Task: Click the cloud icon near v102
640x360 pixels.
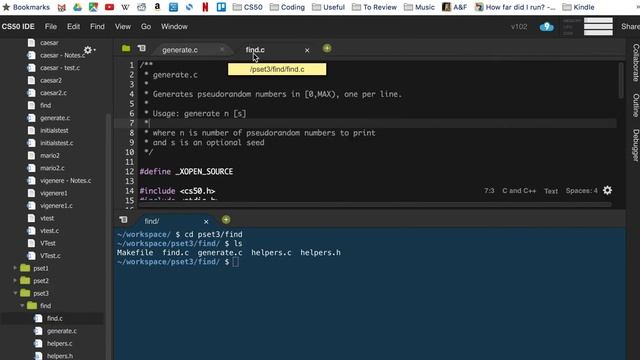Action: (x=547, y=27)
